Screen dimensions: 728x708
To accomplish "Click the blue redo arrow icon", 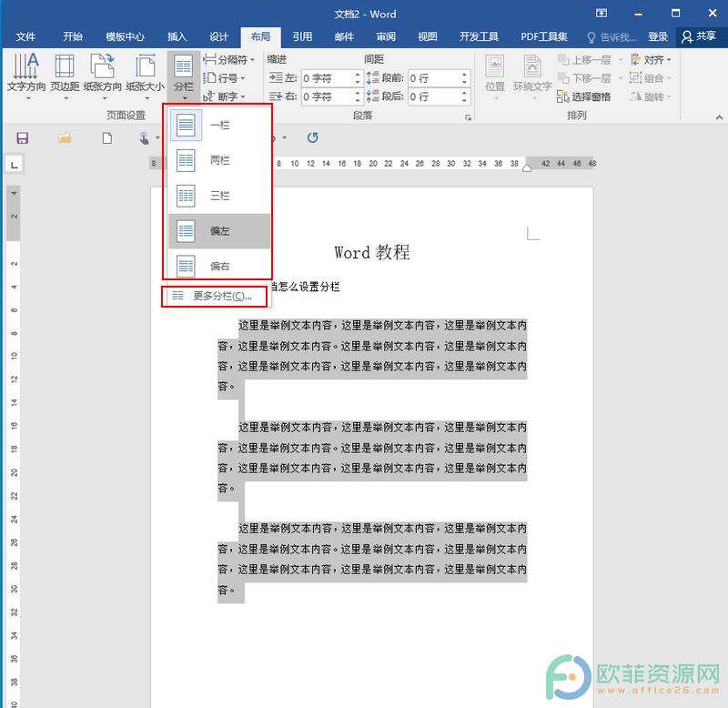I will click(x=312, y=137).
